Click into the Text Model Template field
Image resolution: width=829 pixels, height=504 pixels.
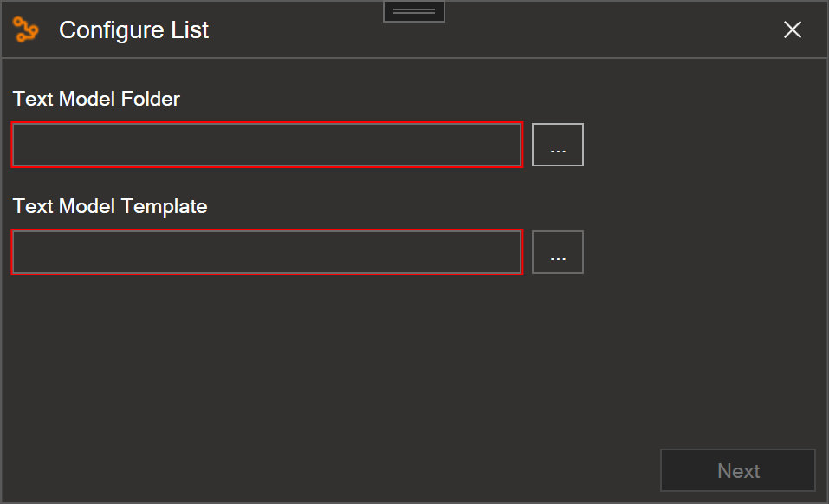tap(267, 252)
